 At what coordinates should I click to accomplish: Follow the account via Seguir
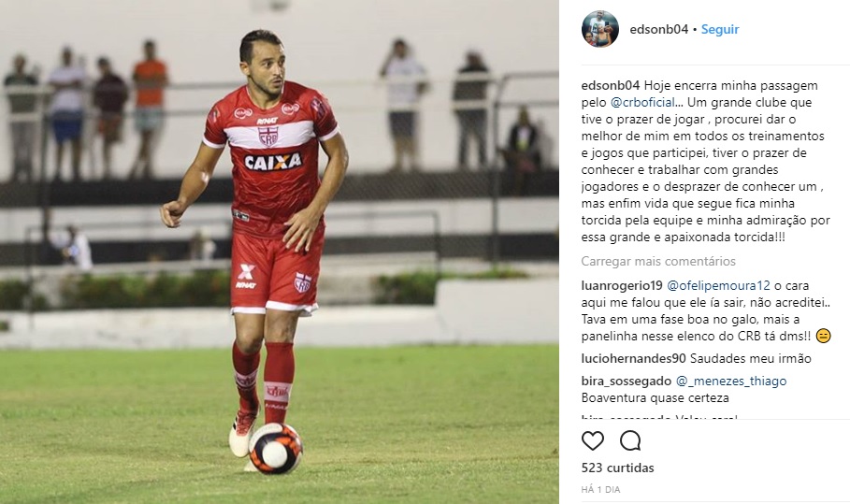720,29
